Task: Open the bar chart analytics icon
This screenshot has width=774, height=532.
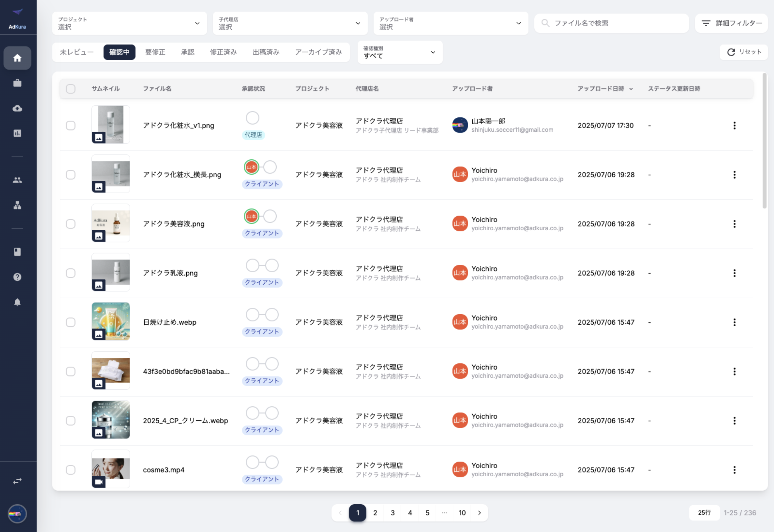Action: point(17,133)
